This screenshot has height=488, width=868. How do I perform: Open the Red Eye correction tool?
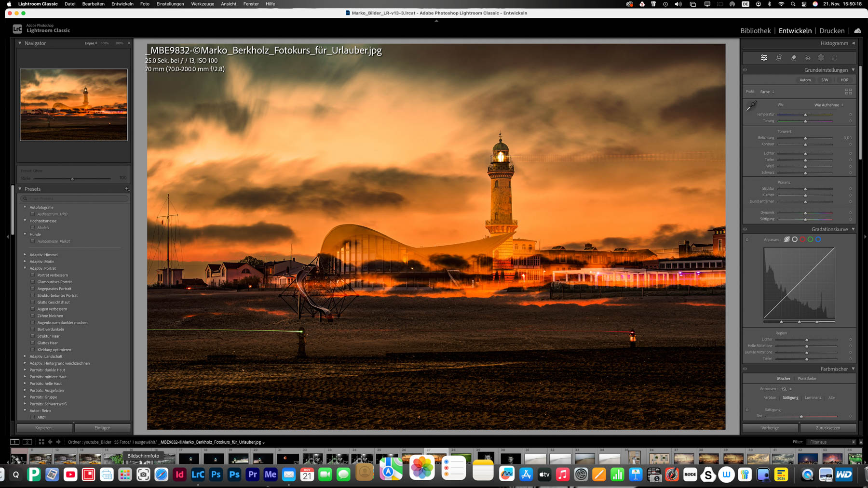pos(808,58)
